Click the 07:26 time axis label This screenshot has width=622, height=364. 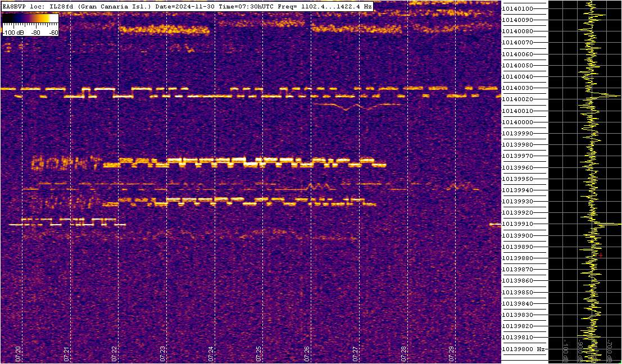[307, 353]
